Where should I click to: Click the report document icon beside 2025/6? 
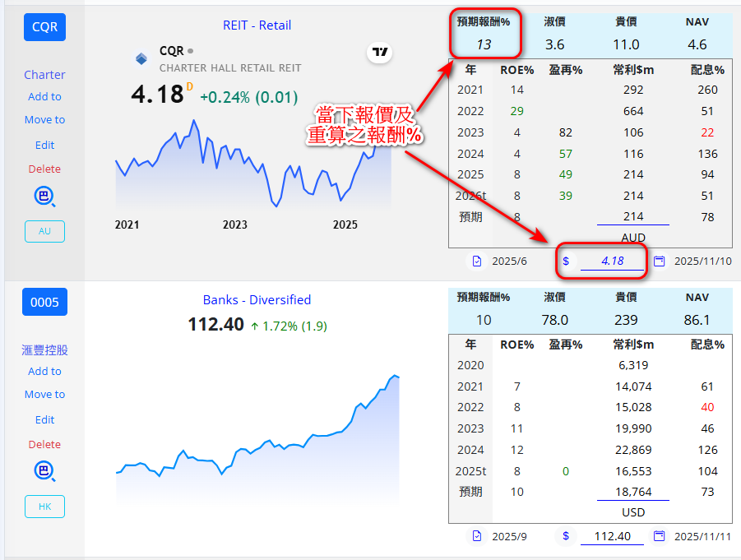click(x=476, y=261)
